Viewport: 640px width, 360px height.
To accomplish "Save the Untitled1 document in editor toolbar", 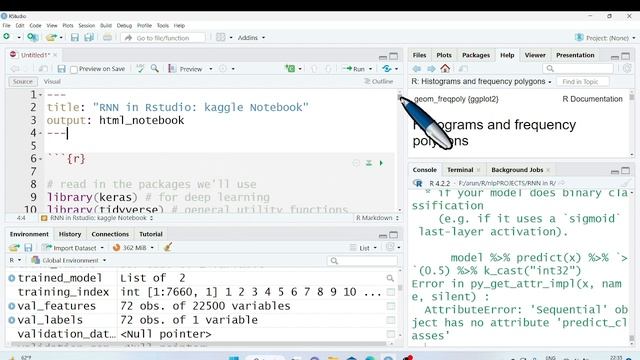I will pos(61,69).
